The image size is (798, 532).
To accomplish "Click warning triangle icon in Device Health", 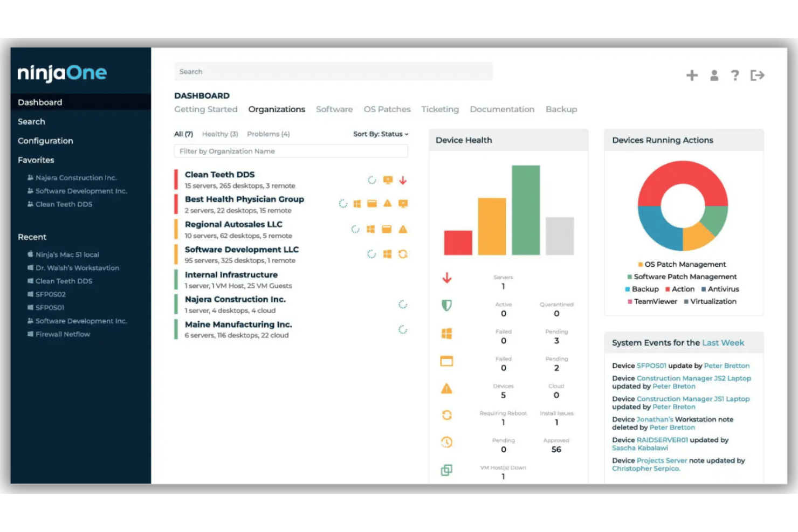I will coord(446,388).
